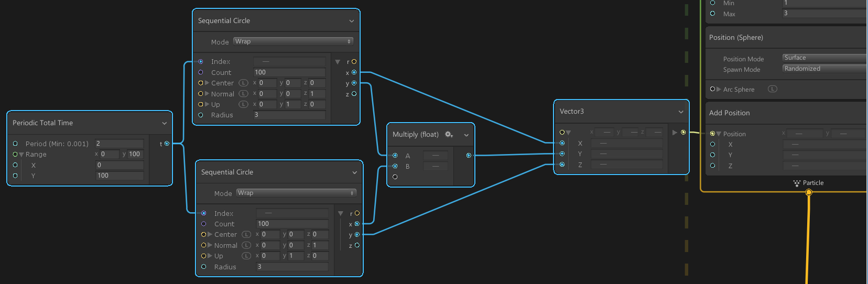This screenshot has width=868, height=284.
Task: Click the Multiply node output port
Action: pos(469,156)
